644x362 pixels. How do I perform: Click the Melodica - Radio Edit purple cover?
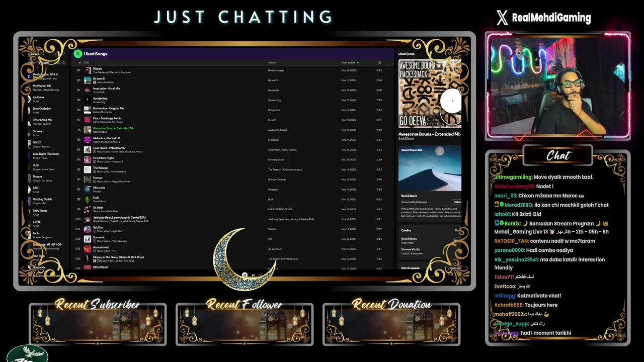88,140
